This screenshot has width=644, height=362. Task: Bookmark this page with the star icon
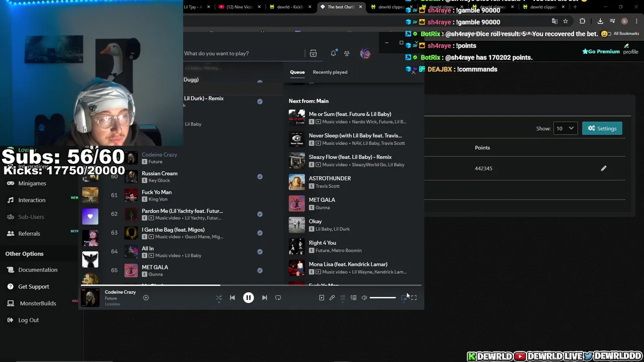click(566, 21)
